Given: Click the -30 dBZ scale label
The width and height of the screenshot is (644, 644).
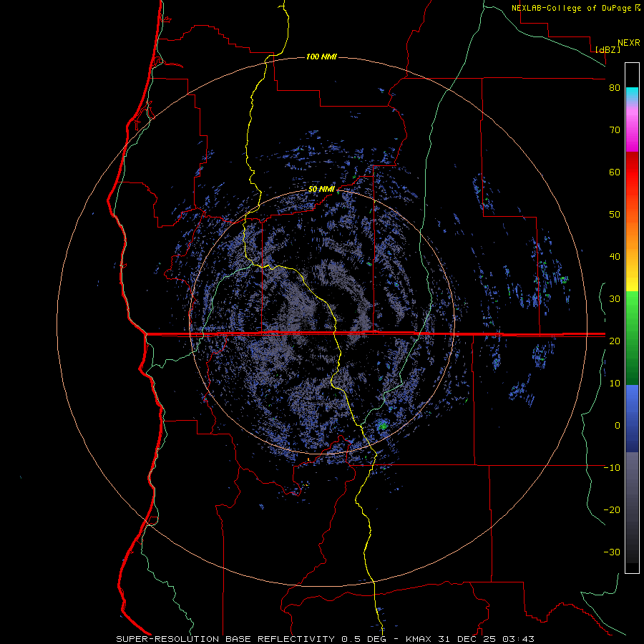Looking at the screenshot, I should pos(612,552).
